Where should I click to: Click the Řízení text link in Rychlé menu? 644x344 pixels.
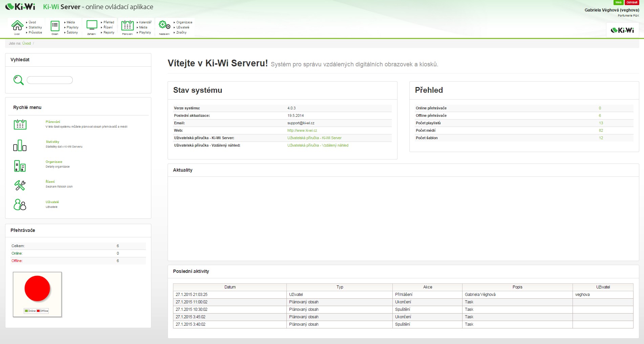50,182
